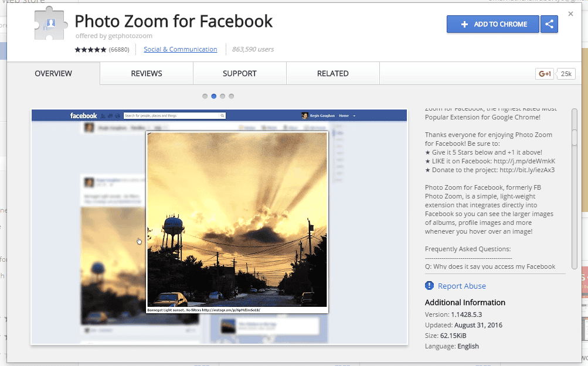Click the ADD TO CHROME button
This screenshot has width=588, height=366.
(492, 24)
